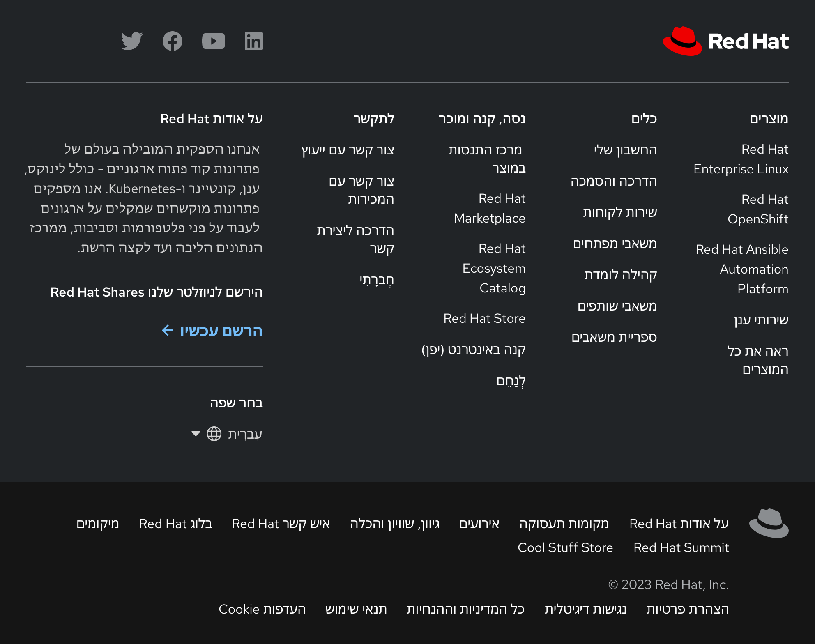This screenshot has height=644, width=815.
Task: Visit the Red Hat Summit page
Action: [681, 547]
